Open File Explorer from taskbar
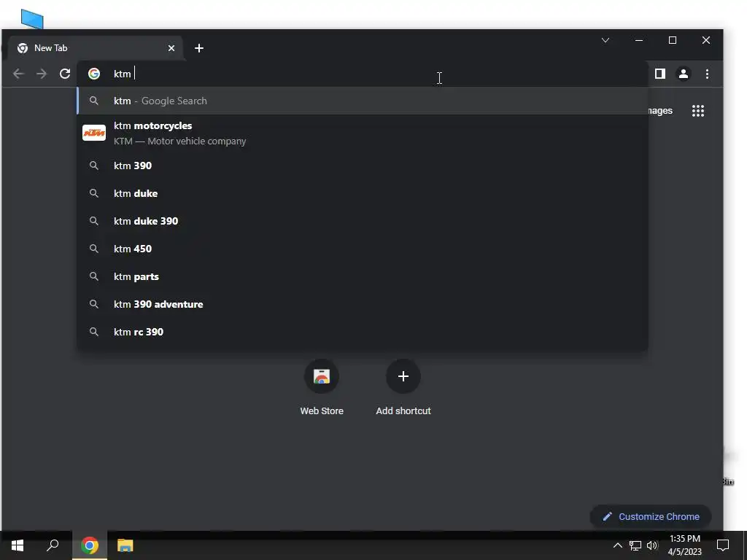The width and height of the screenshot is (747, 560). point(125,545)
